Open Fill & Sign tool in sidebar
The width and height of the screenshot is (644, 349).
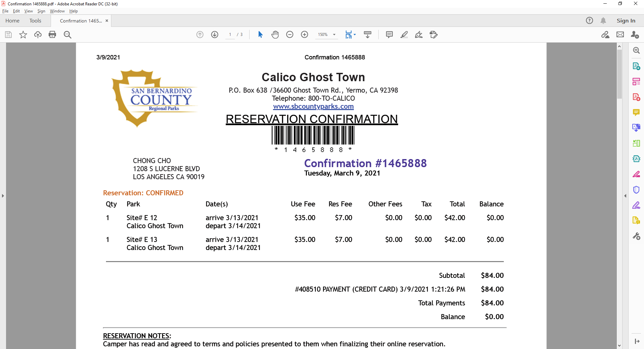(636, 205)
